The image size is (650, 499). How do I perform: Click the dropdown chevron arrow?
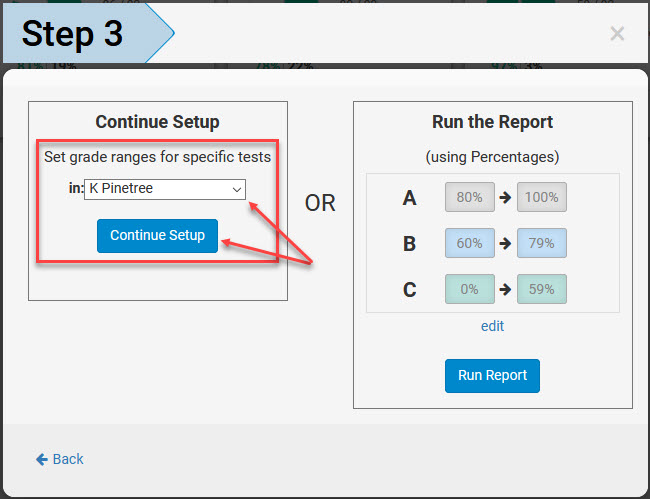[237, 190]
